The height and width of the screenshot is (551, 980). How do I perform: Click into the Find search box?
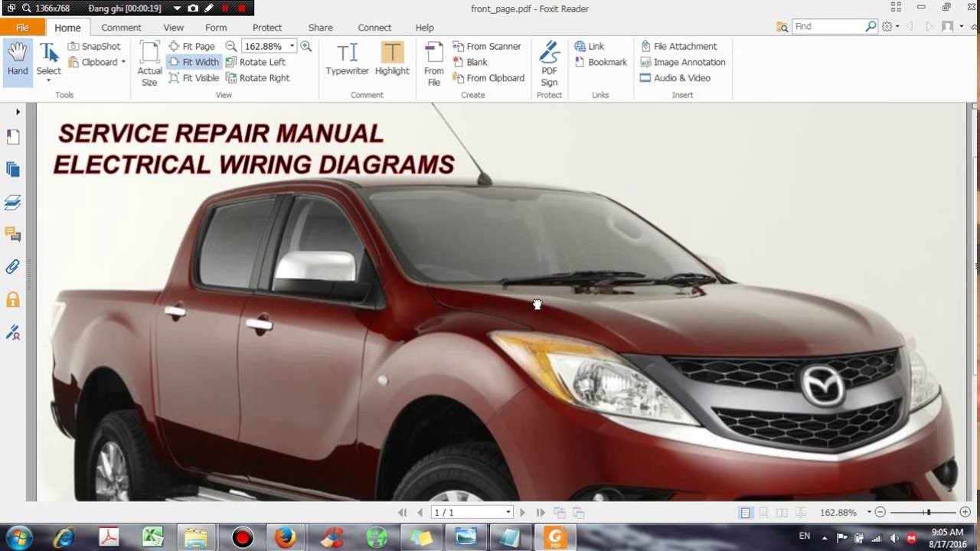828,26
